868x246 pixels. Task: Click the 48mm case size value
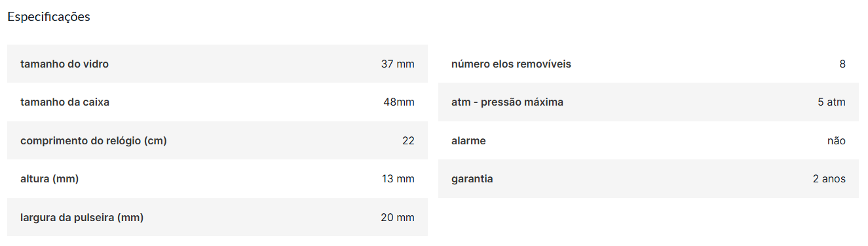pos(399,102)
